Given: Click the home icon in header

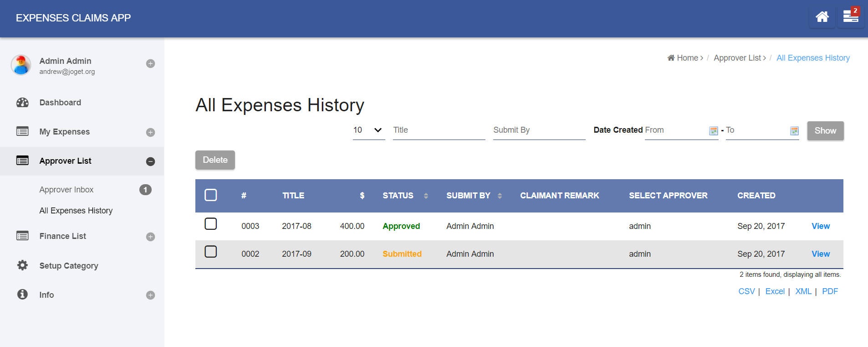Looking at the screenshot, I should coord(822,17).
